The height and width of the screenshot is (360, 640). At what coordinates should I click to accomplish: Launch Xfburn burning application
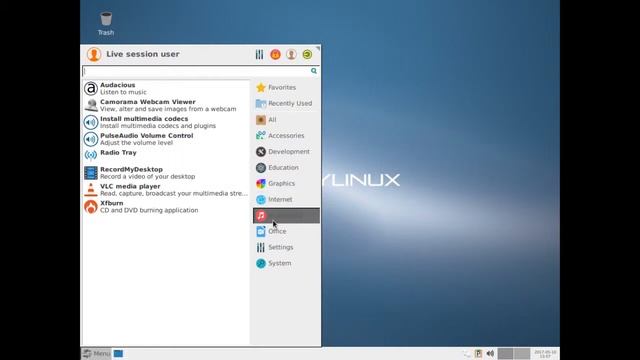[x=166, y=207]
